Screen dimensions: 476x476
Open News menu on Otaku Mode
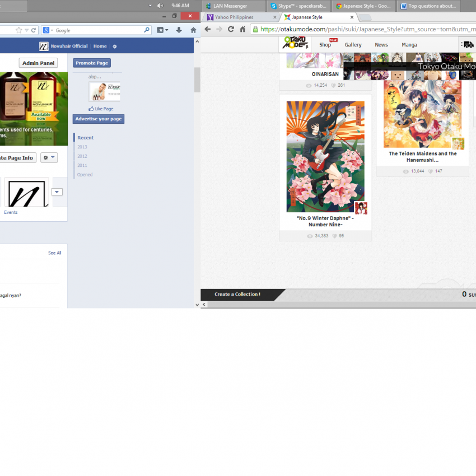tap(381, 45)
